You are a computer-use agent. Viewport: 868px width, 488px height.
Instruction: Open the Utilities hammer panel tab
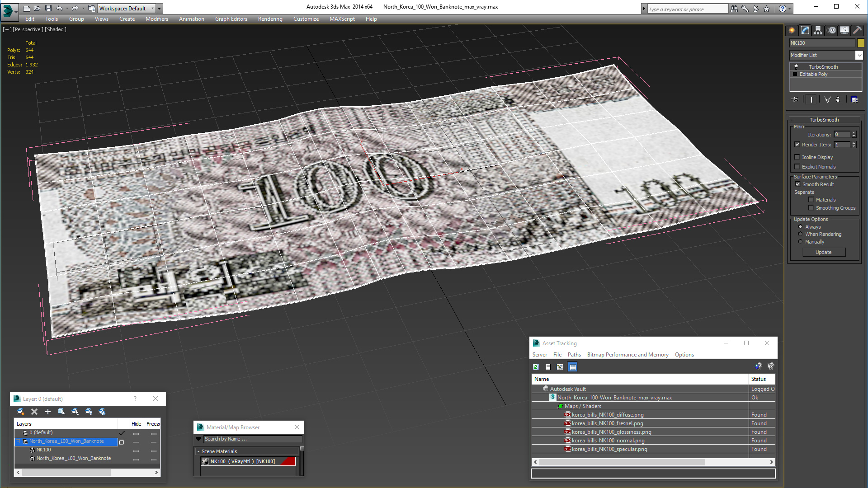(857, 30)
